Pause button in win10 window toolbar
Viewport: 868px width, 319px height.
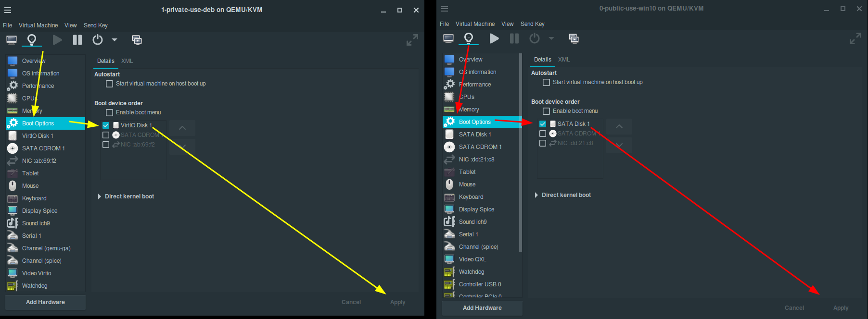click(x=514, y=38)
